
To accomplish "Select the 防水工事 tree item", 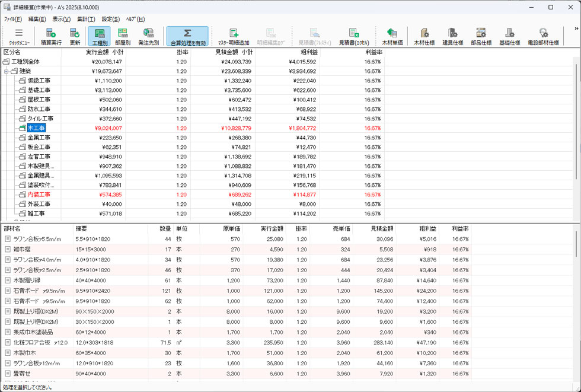I will [x=39, y=109].
